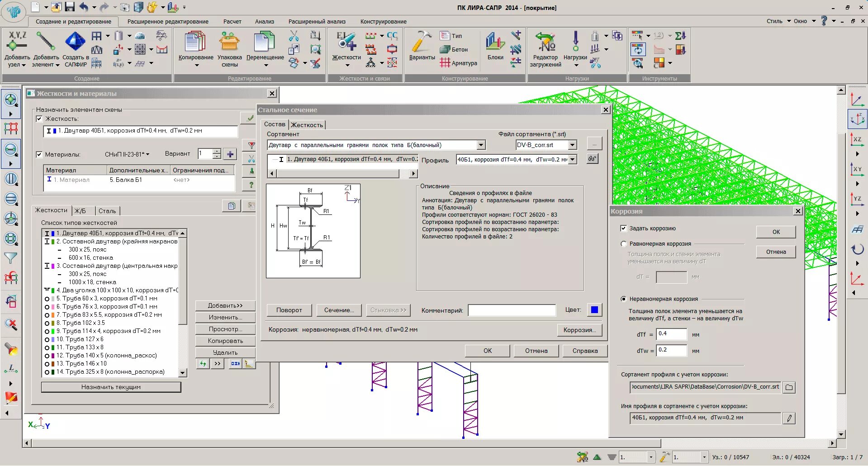Open the DV-B_corr.srt file dropdown
This screenshot has height=466, width=868.
[x=573, y=145]
